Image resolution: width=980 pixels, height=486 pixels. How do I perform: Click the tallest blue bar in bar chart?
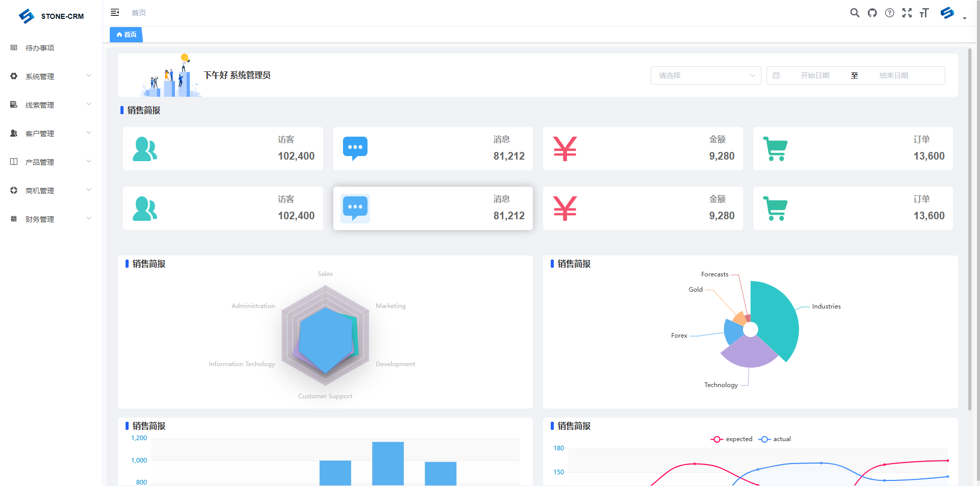point(388,464)
